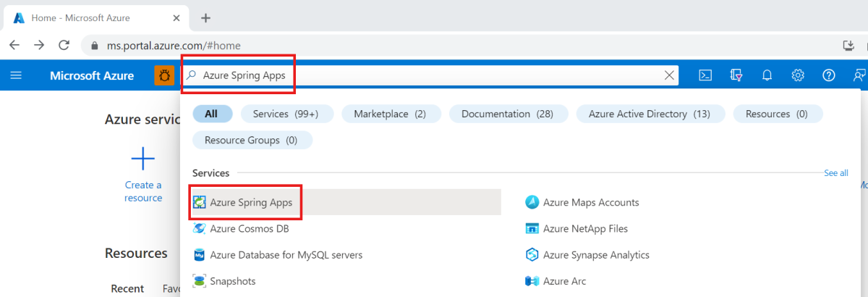Open the Feedback icon in header
Image resolution: width=868 pixels, height=297 pixels.
tap(859, 75)
